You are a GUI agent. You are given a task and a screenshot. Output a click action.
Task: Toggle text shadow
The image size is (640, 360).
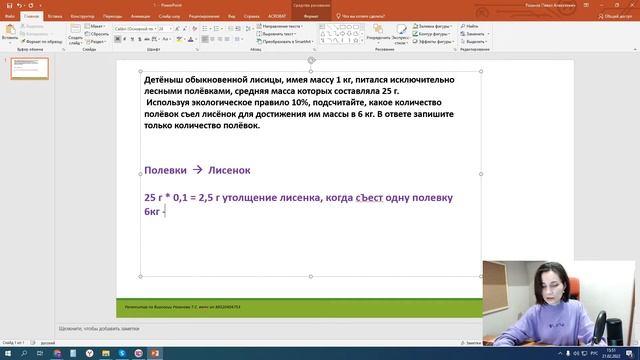140,39
